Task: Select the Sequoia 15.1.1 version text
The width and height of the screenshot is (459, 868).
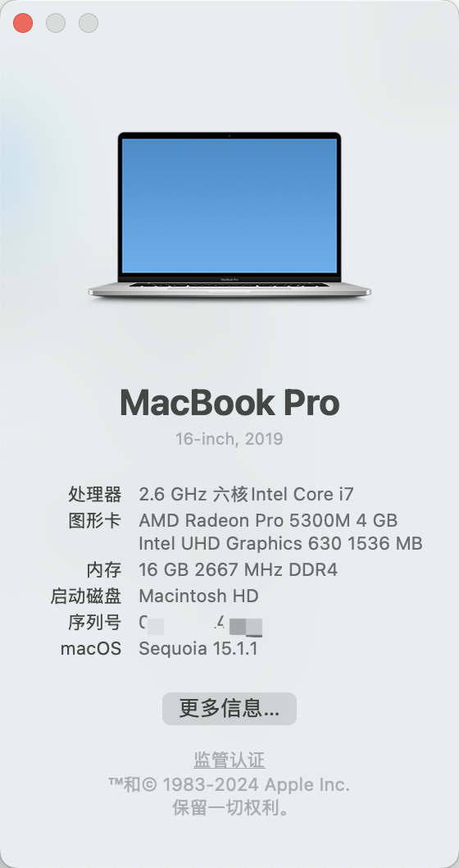Action: click(198, 649)
